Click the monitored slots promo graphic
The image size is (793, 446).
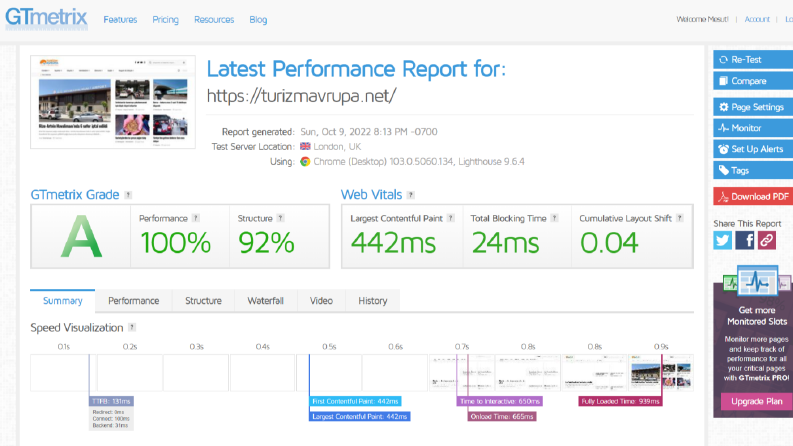pyautogui.click(x=757, y=281)
